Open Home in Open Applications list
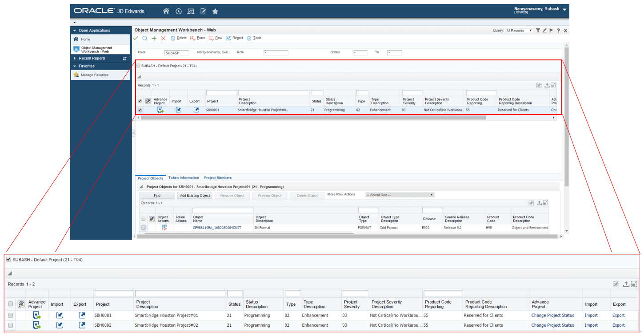Viewport: 644px width, 336px height. coord(85,40)
